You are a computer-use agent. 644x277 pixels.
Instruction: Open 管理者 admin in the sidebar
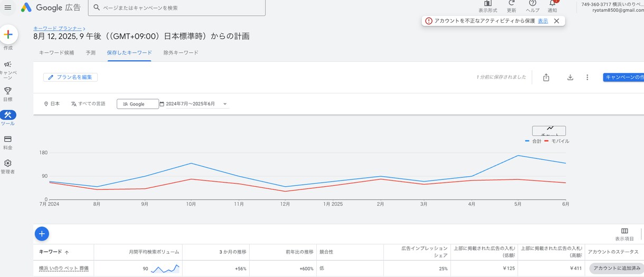[x=8, y=167]
